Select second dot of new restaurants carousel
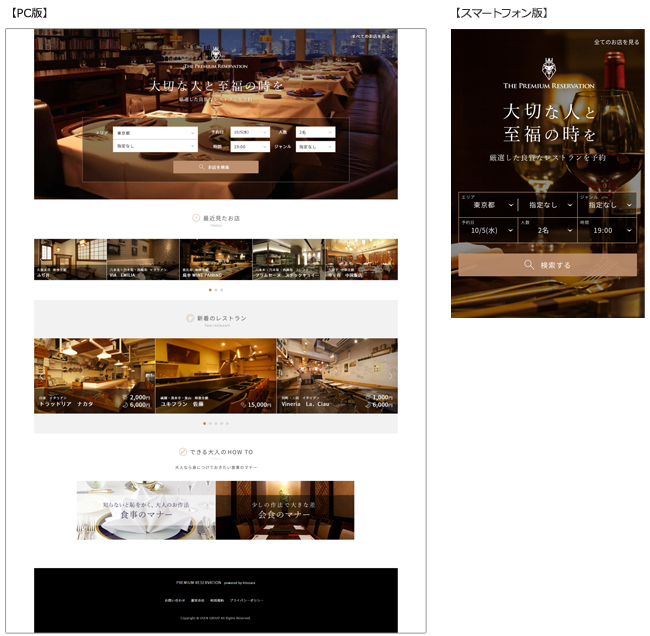650x636 pixels. point(210,424)
